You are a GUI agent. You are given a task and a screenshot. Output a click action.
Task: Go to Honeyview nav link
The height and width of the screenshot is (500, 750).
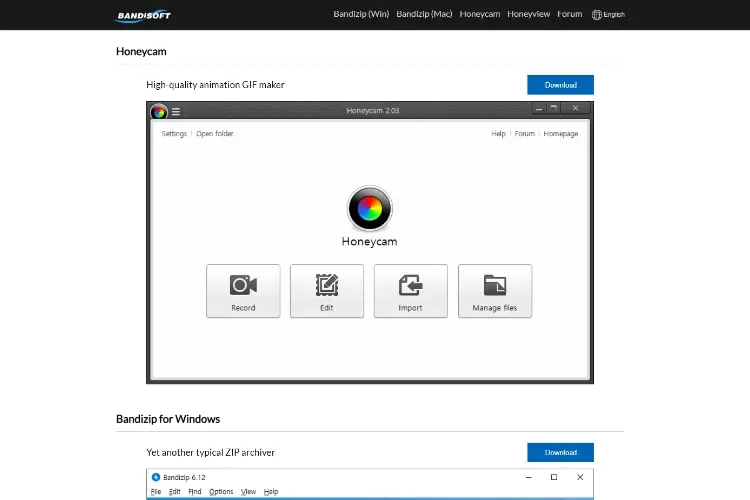529,14
